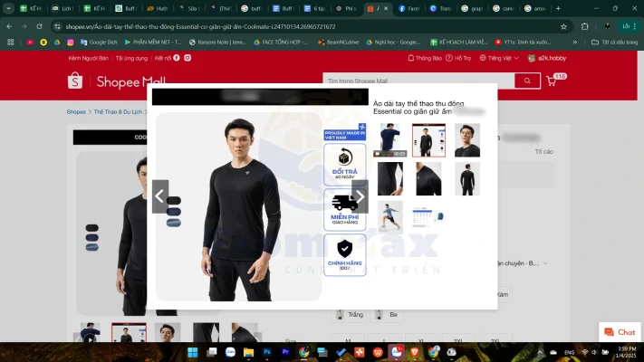Image resolution: width=644 pixels, height=362 pixels.
Task: Open Thông Báo notifications bell
Action: pyautogui.click(x=425, y=58)
